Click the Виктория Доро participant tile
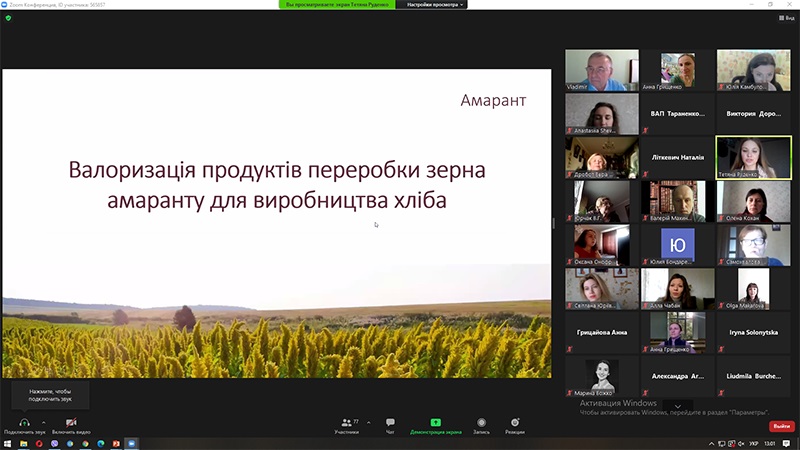This screenshot has width=800, height=450. pos(754,114)
